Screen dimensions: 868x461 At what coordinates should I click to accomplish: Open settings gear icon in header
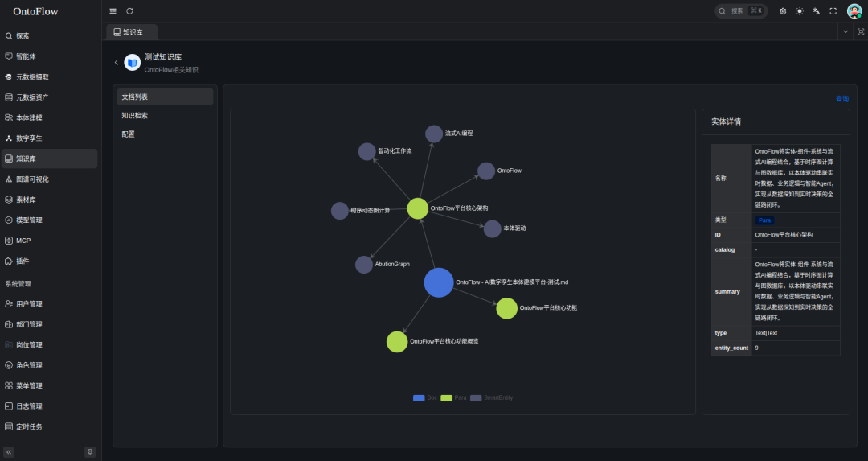(x=783, y=11)
